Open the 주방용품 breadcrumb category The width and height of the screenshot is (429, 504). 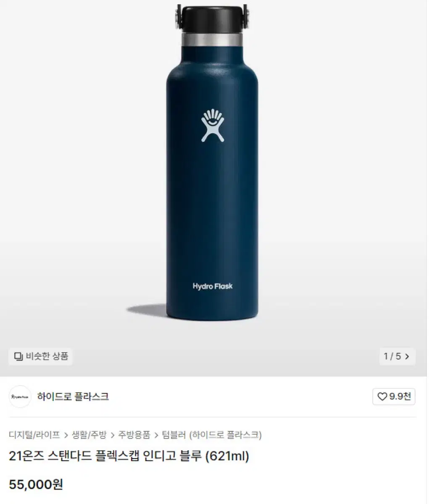point(134,435)
